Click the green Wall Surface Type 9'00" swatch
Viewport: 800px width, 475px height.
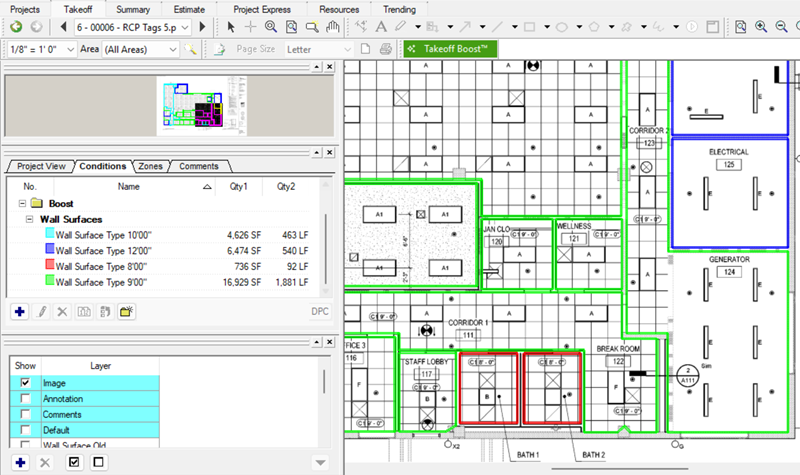(x=49, y=280)
